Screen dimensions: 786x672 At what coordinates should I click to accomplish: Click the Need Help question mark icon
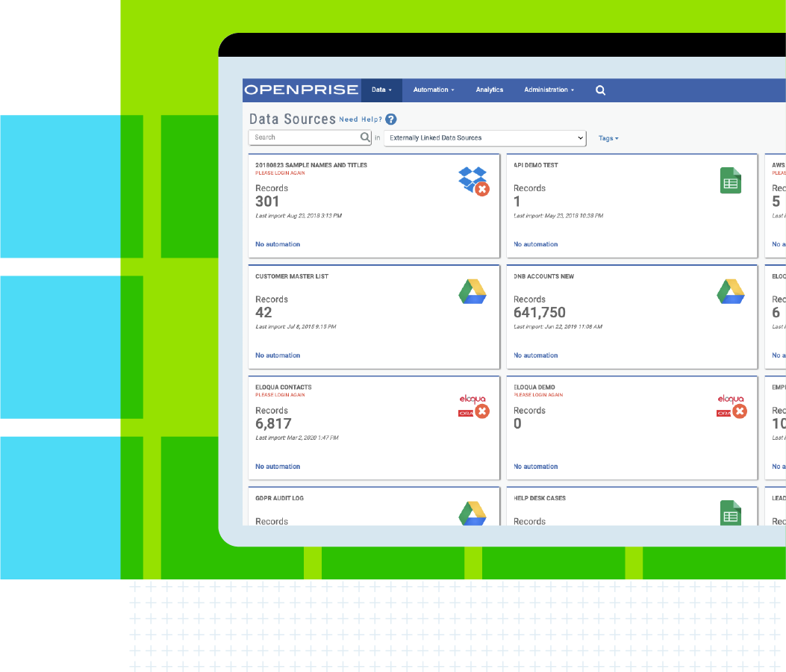[x=391, y=119]
